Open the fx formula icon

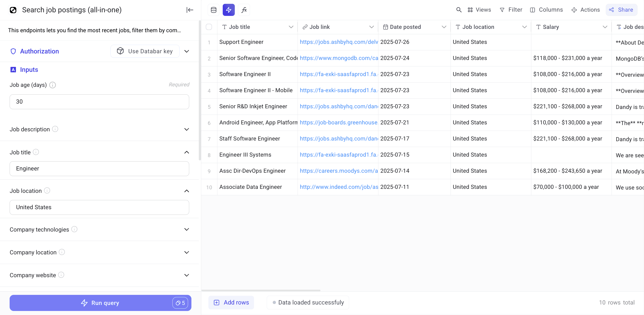click(244, 10)
